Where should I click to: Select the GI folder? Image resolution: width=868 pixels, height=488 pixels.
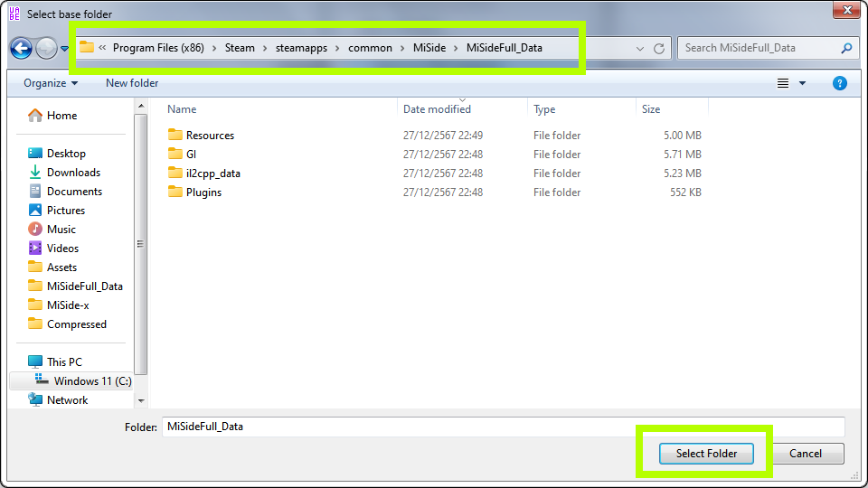click(182, 155)
